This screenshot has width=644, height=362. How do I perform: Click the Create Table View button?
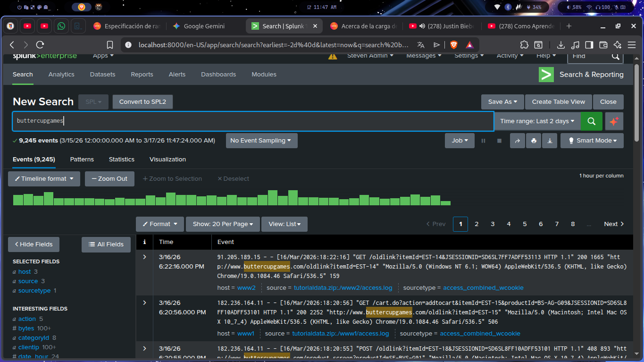pos(558,102)
